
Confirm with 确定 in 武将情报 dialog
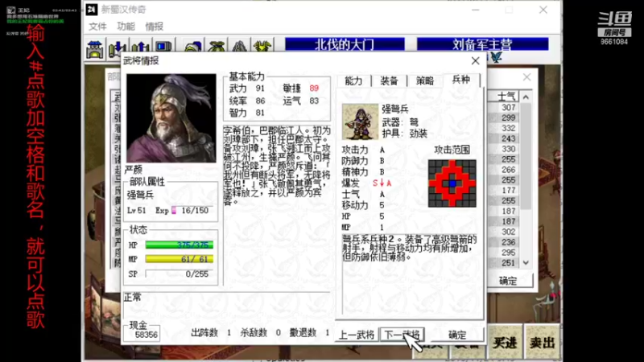[457, 335]
